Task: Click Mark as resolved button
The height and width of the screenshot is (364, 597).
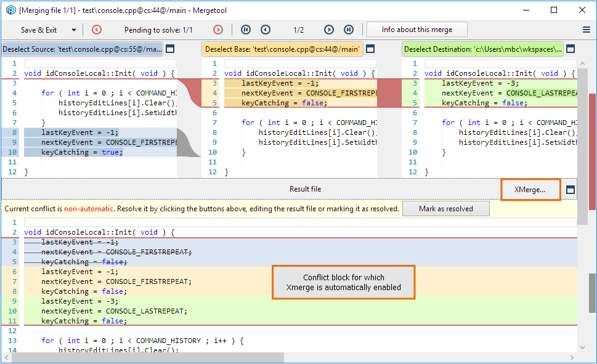Action: [x=446, y=209]
